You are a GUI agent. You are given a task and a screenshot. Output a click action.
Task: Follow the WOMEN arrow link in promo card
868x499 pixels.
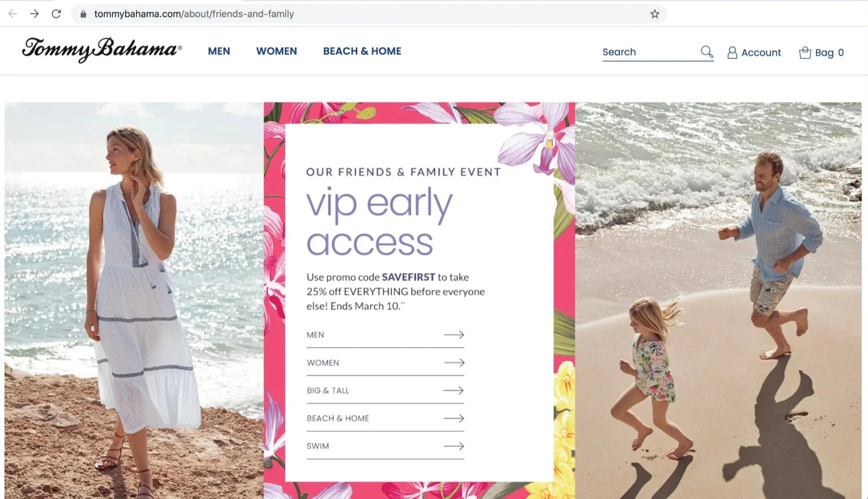(385, 363)
